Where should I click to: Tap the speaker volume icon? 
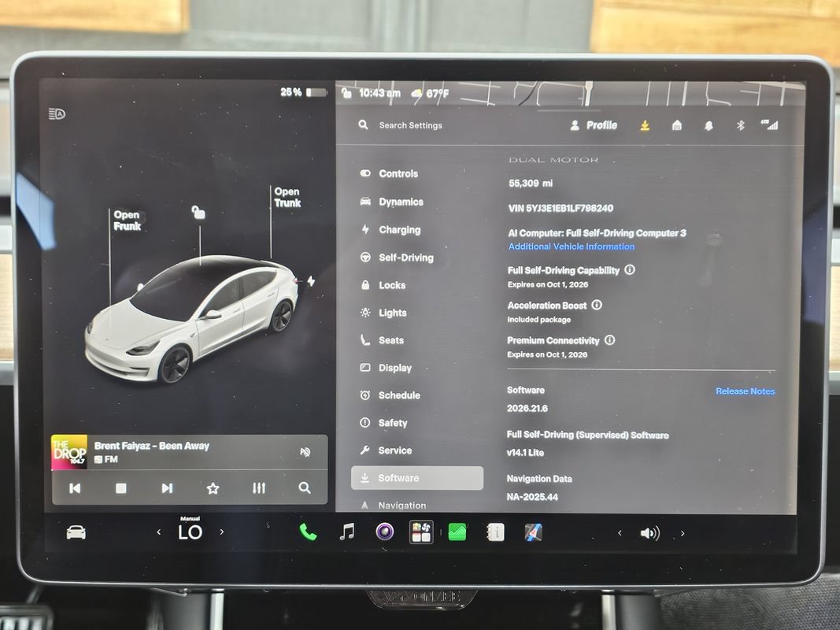click(649, 533)
